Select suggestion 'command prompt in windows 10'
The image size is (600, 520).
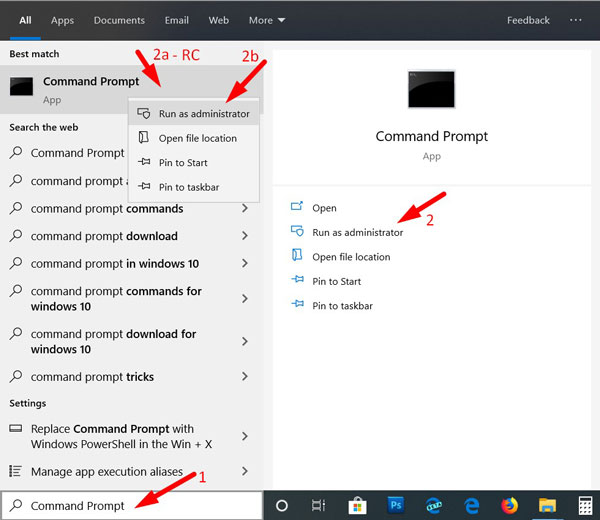[x=131, y=264]
